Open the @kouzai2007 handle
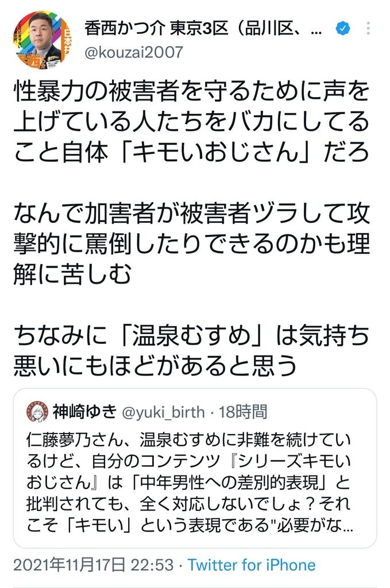 click(x=134, y=52)
